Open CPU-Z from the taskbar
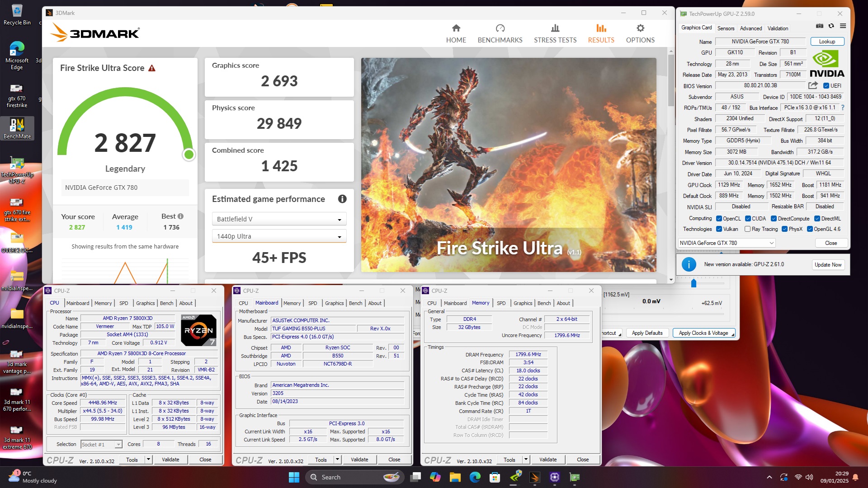The image size is (868, 488). click(555, 477)
